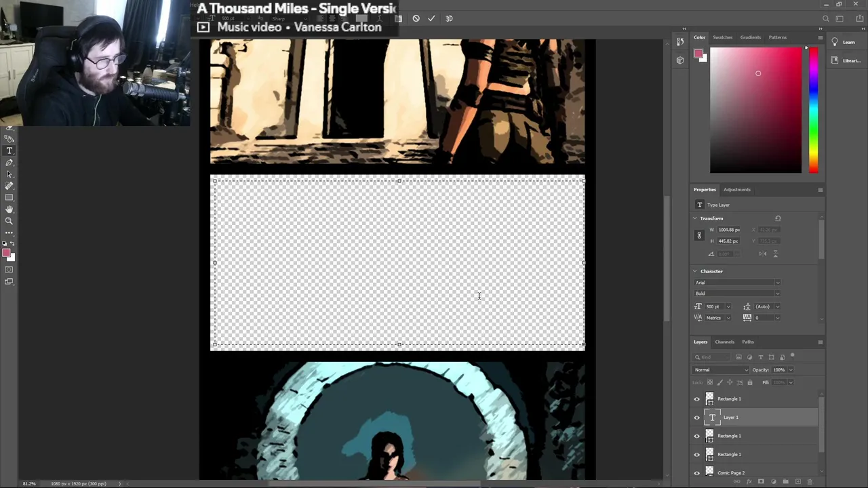Screen dimensions: 868x488
Task: Add a layer style with fx icon
Action: [749, 481]
